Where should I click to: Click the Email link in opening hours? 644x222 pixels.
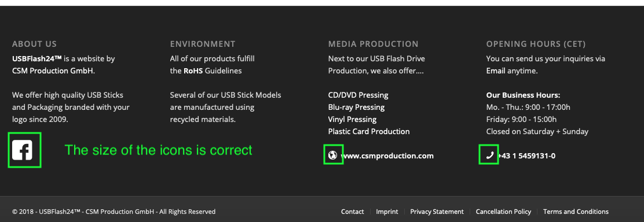pos(496,71)
